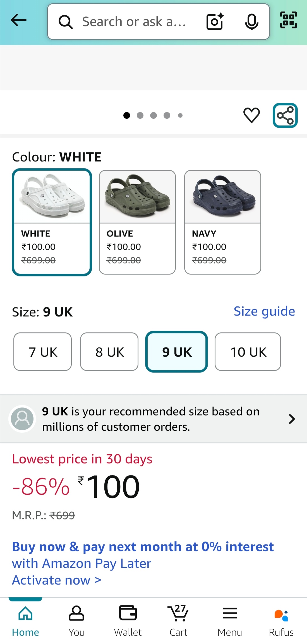The height and width of the screenshot is (644, 307).
Task: Open the Size guide link
Action: pyautogui.click(x=264, y=311)
